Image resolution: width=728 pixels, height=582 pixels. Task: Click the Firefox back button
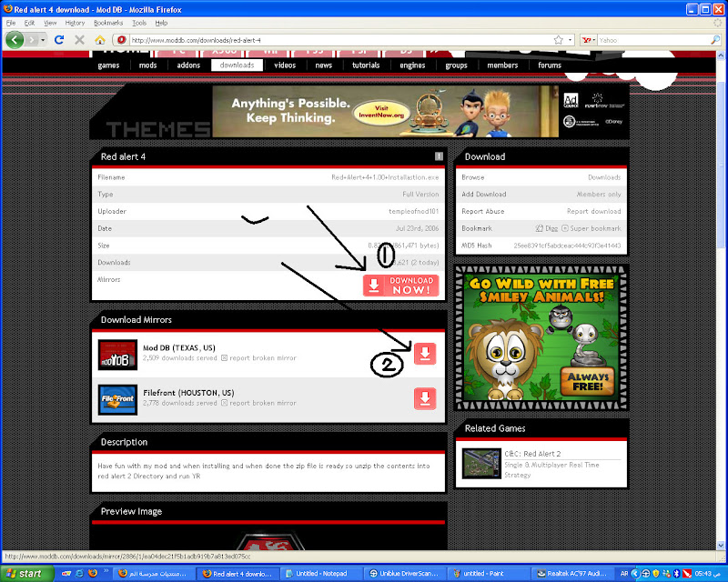(x=15, y=40)
